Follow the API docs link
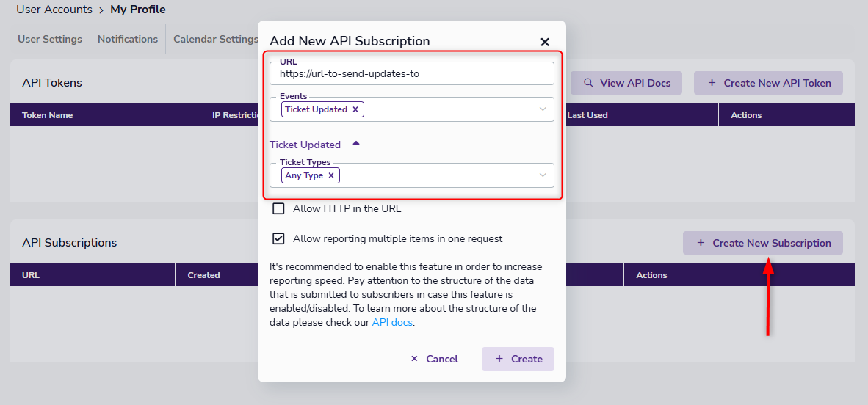Viewport: 868px width, 405px height. point(392,322)
